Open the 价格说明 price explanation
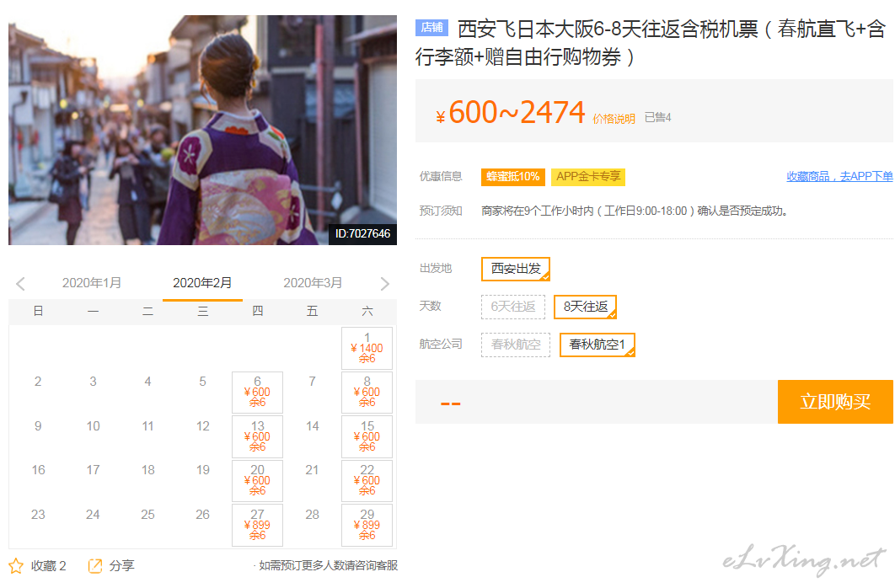This screenshot has width=895, height=588. (x=614, y=119)
